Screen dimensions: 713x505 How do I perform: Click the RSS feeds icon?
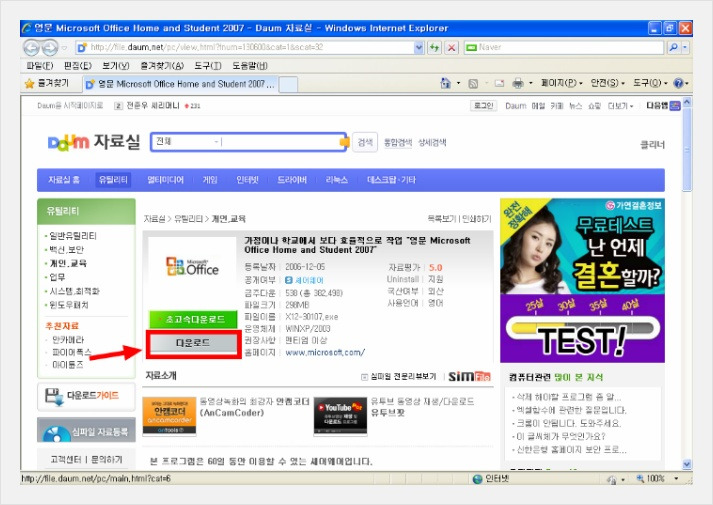tap(473, 84)
